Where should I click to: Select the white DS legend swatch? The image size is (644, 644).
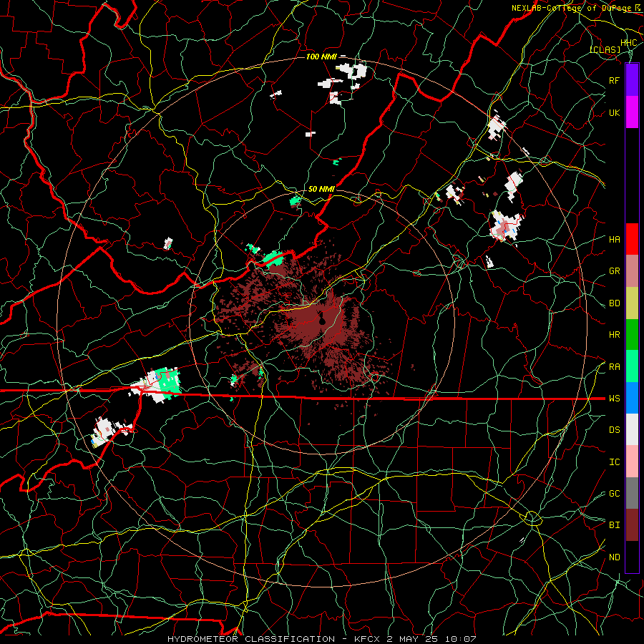tap(632, 429)
